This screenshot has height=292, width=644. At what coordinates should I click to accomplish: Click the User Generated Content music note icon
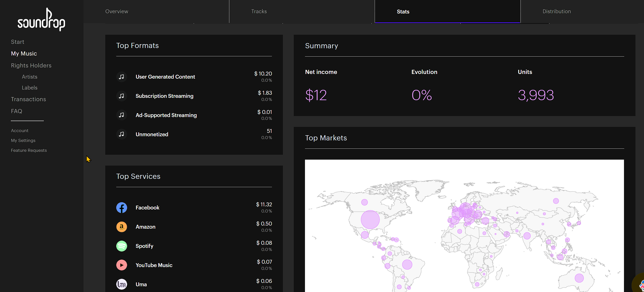click(121, 77)
